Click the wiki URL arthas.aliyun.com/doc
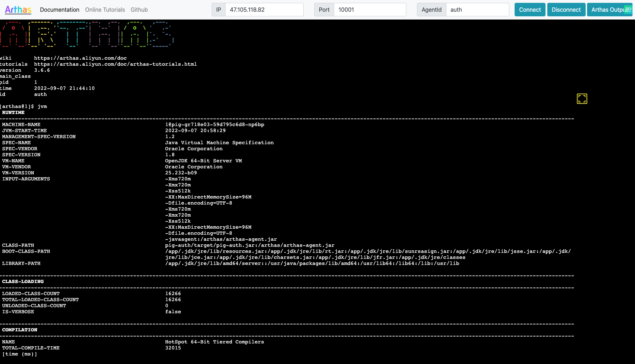Image resolution: width=635 pixels, height=364 pixels. click(80, 58)
